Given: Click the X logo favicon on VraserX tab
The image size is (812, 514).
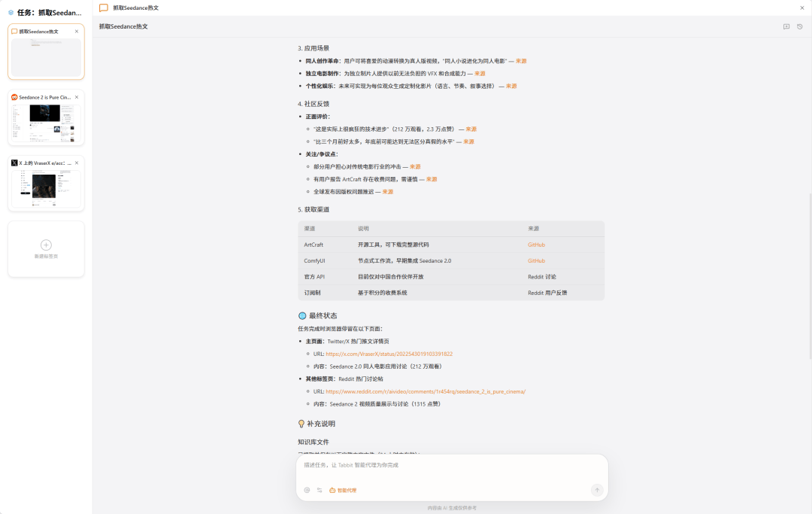Looking at the screenshot, I should (x=14, y=163).
